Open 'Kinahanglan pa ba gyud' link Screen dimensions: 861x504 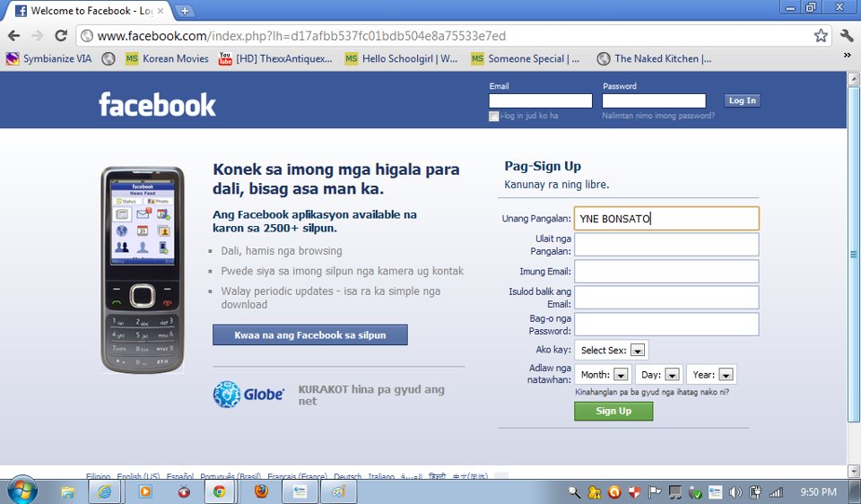[x=652, y=392]
